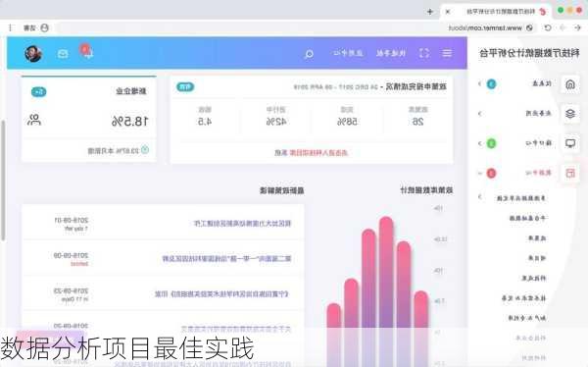588x367 pixels.
Task: Click the blue badge on the home row
Action: pos(491,84)
